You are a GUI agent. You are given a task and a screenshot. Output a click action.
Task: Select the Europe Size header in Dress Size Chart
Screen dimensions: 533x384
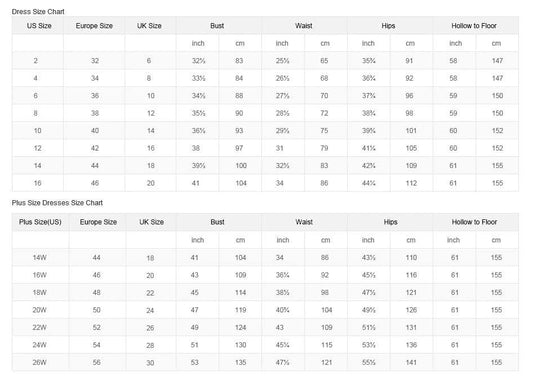[x=94, y=26]
